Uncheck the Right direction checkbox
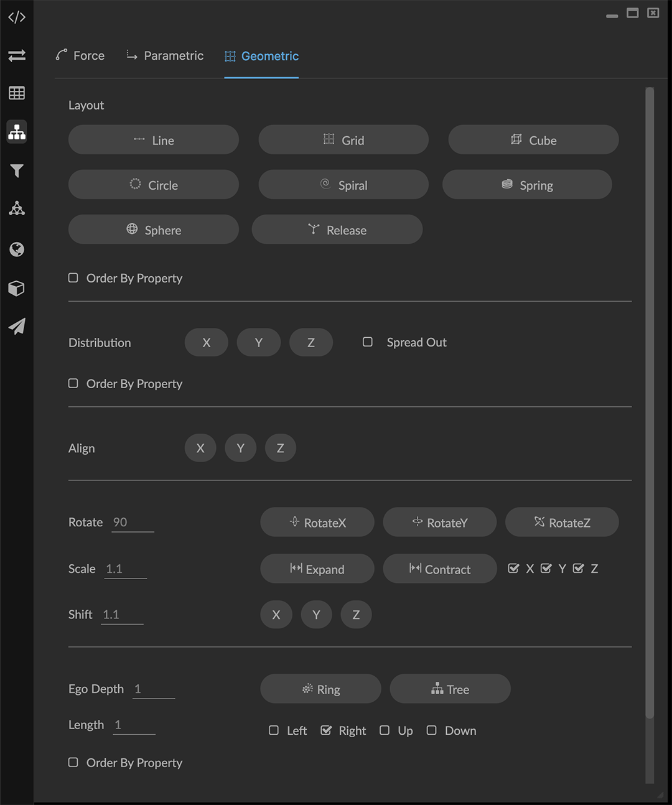This screenshot has height=805, width=672. click(x=326, y=730)
